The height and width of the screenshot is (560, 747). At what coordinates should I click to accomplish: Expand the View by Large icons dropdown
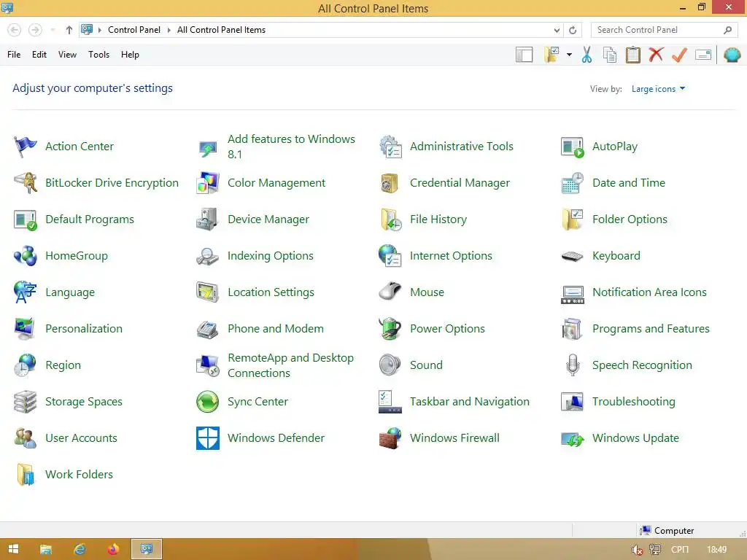[658, 88]
